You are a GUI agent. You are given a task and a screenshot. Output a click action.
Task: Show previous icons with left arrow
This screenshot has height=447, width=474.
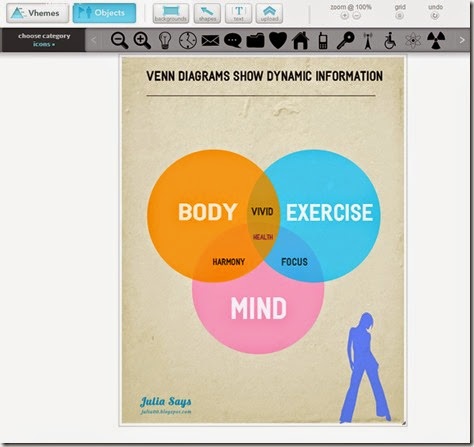(x=94, y=40)
